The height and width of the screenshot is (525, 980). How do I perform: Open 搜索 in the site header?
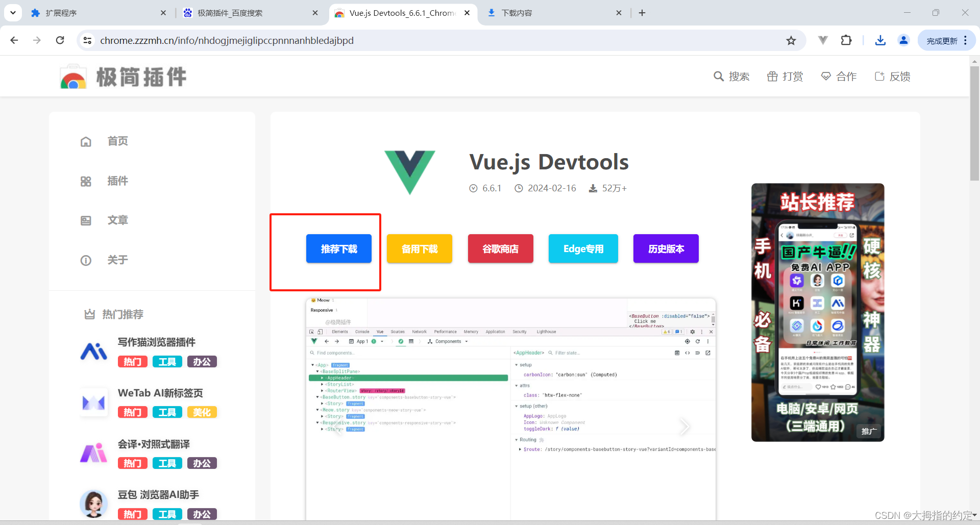(731, 77)
